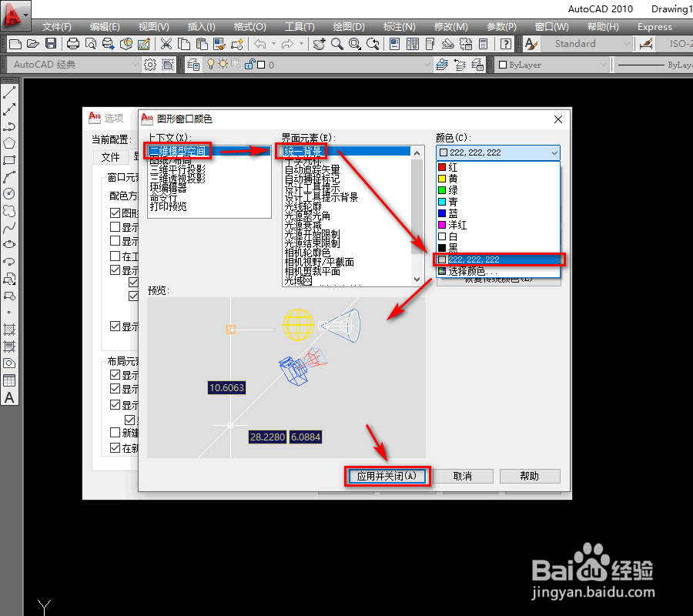Open the 绘图(D) menu
Screen dimensions: 693x616
coord(349,27)
